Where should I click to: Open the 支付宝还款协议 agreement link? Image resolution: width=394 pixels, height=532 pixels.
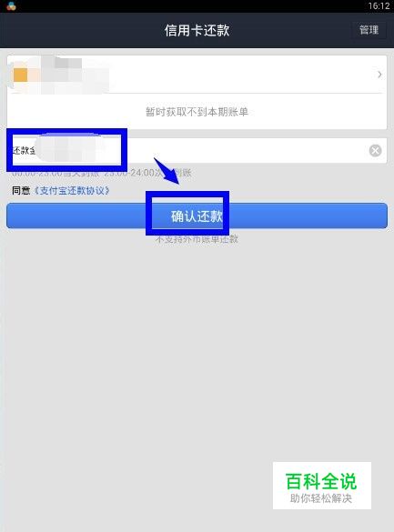[x=72, y=190]
